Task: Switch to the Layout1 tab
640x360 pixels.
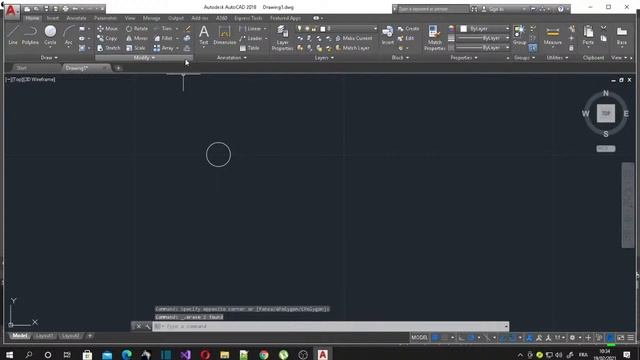Action: (x=44, y=336)
